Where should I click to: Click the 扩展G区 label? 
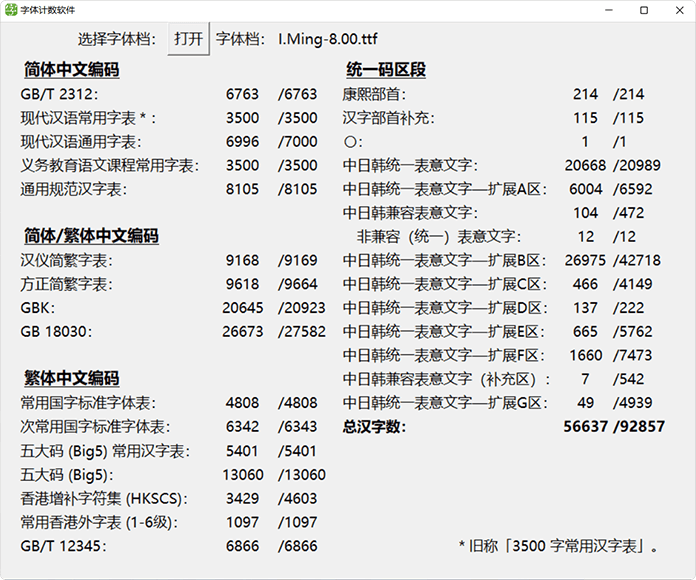pyautogui.click(x=445, y=403)
